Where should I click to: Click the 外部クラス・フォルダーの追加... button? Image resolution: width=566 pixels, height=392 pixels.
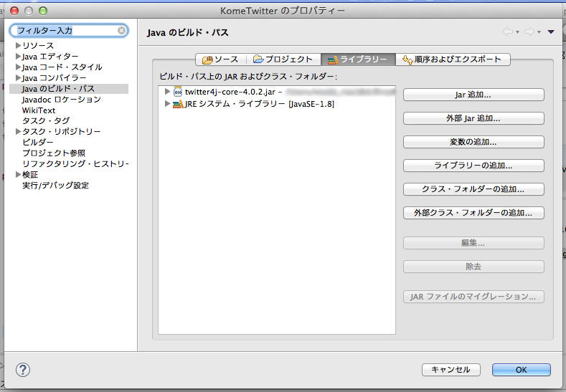coord(473,213)
